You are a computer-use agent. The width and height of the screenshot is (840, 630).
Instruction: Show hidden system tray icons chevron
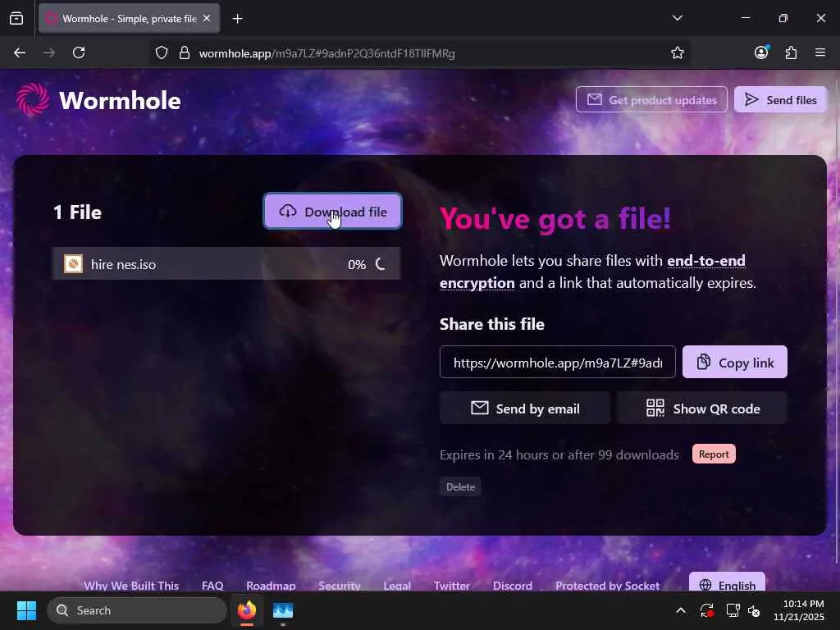tap(680, 610)
